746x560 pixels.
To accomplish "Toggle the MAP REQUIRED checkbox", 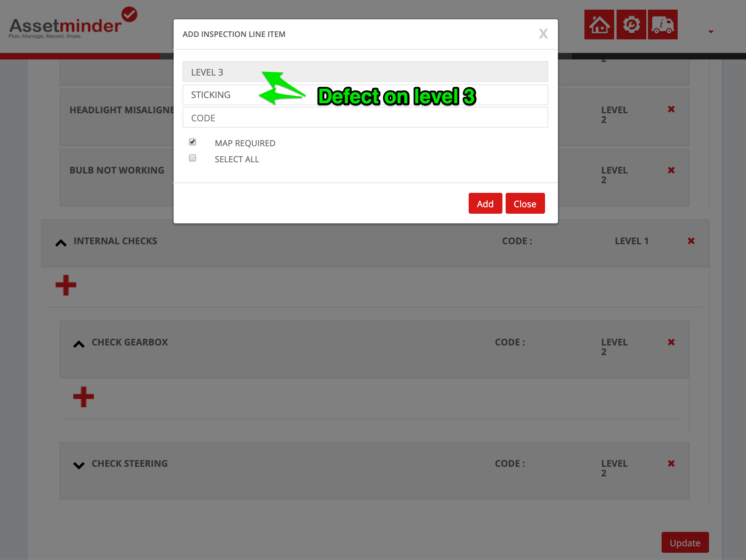I will [193, 142].
